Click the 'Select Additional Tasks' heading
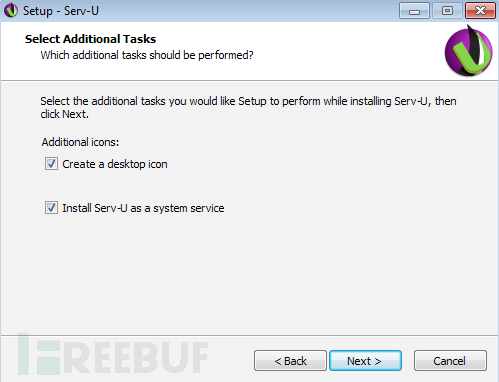The width and height of the screenshot is (499, 382). (90, 39)
